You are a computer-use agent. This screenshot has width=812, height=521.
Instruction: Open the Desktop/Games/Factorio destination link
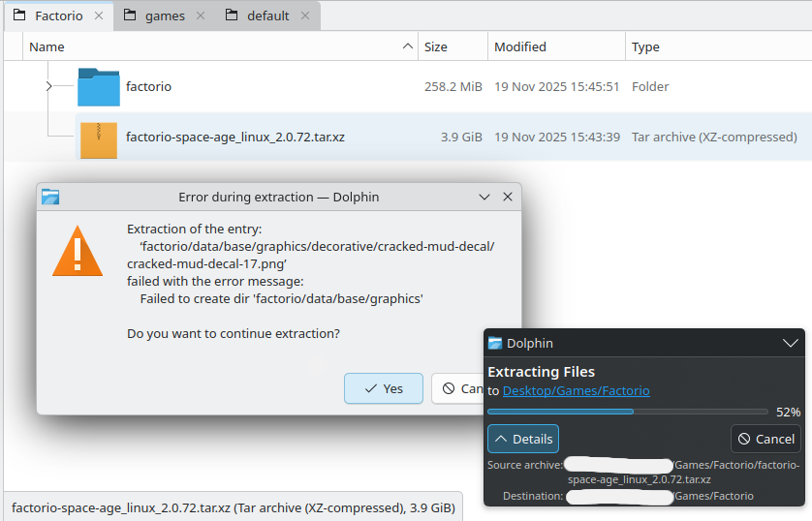[x=576, y=390]
